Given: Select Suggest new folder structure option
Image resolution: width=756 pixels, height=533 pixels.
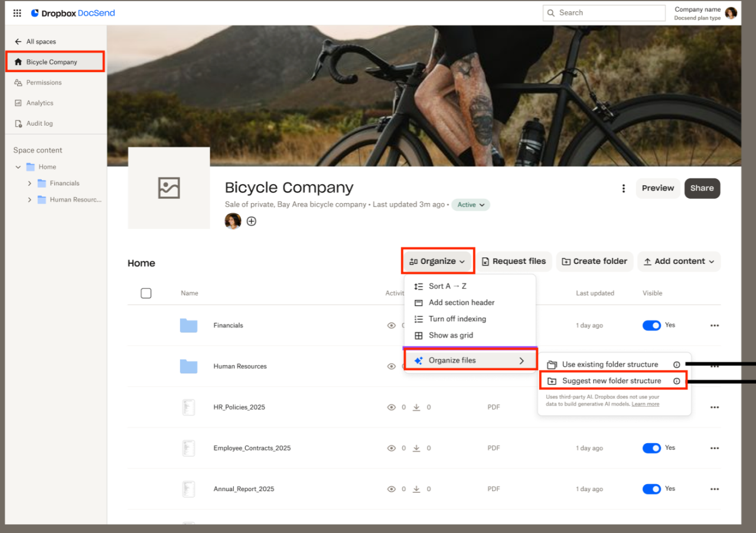Looking at the screenshot, I should [x=611, y=381].
